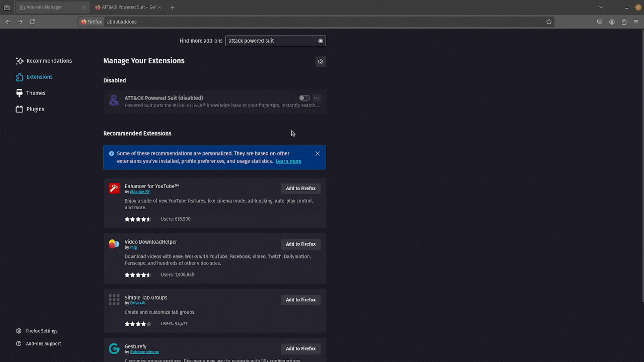This screenshot has height=362, width=644.
Task: Click the Extensions sidebar icon
Action: coord(19,77)
